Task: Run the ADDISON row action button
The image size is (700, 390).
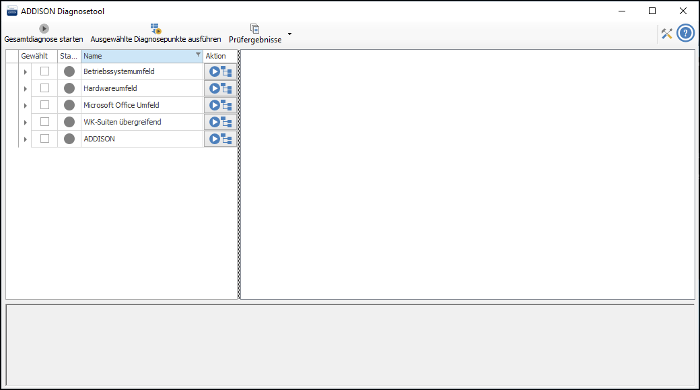Action: coord(221,139)
